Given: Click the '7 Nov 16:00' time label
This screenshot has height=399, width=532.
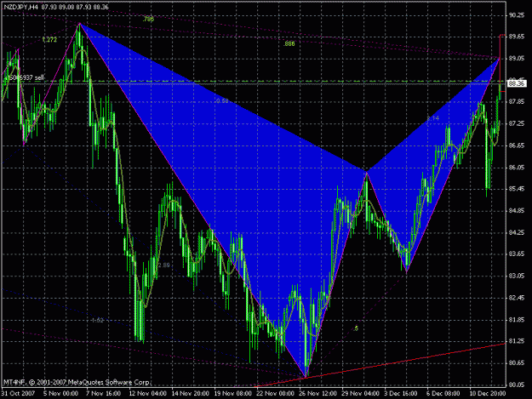Looking at the screenshot, I should click(x=104, y=393).
